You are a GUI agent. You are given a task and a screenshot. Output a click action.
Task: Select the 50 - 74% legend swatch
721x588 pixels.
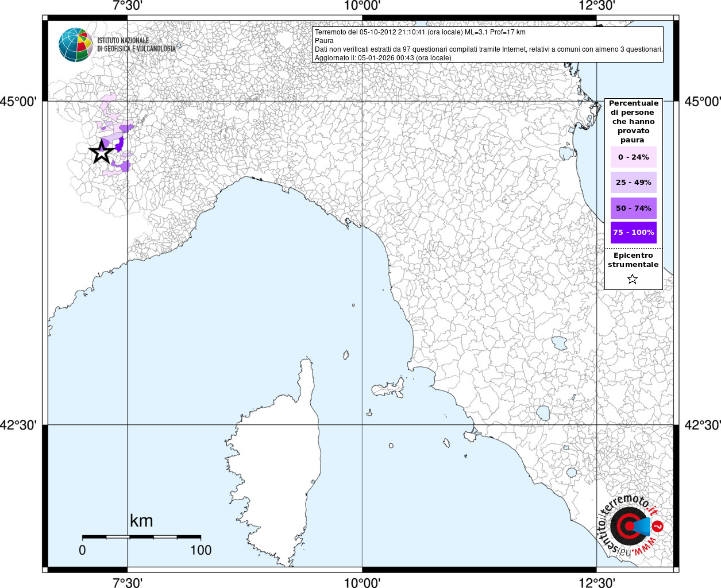[x=633, y=208]
